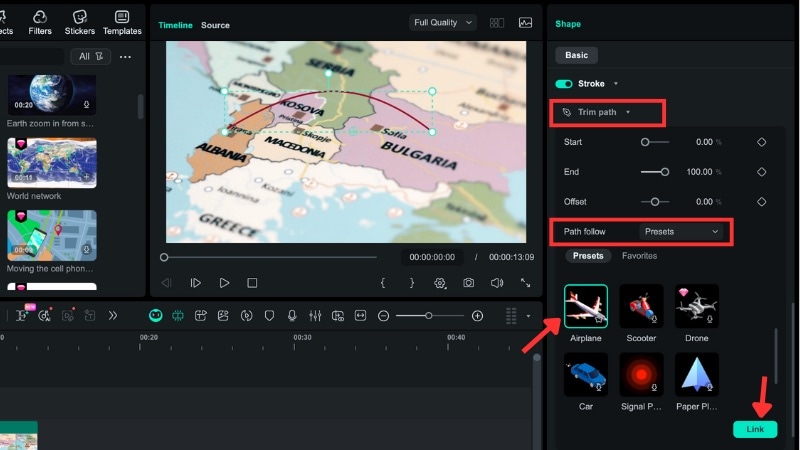Image resolution: width=800 pixels, height=450 pixels.
Task: Open the audio mixer icon
Action: tap(315, 316)
